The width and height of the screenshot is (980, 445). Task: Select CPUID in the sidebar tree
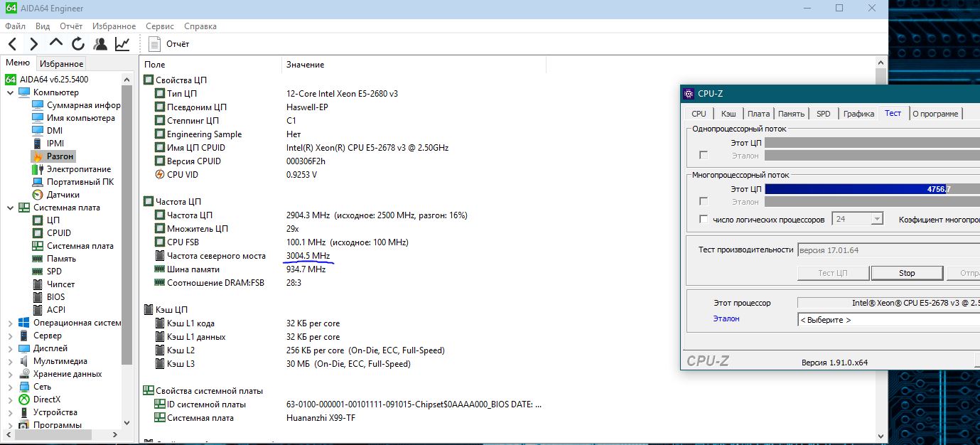(51, 233)
